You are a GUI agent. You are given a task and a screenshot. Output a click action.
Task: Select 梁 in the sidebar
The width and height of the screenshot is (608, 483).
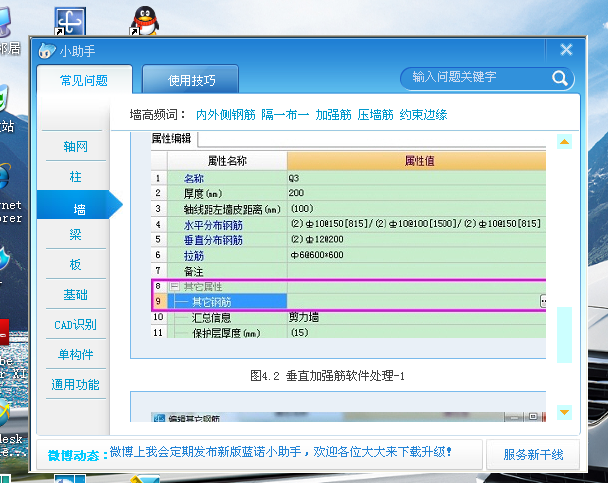(75, 235)
